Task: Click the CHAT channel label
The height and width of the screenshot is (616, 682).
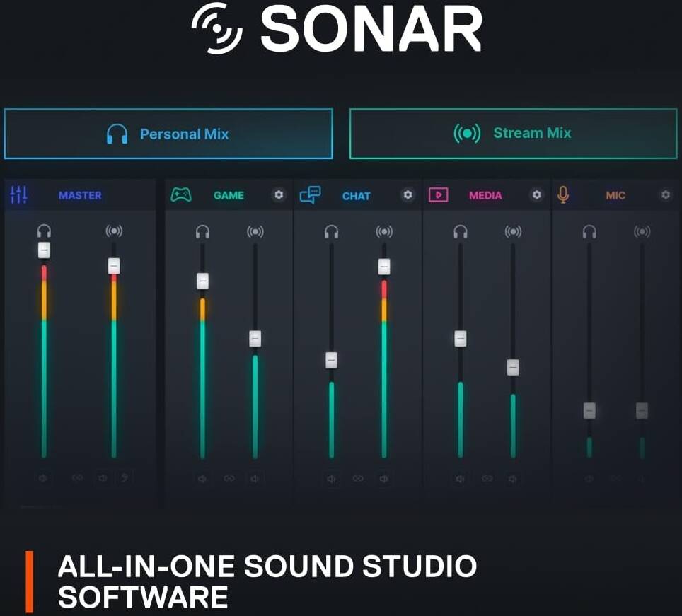Action: (357, 196)
